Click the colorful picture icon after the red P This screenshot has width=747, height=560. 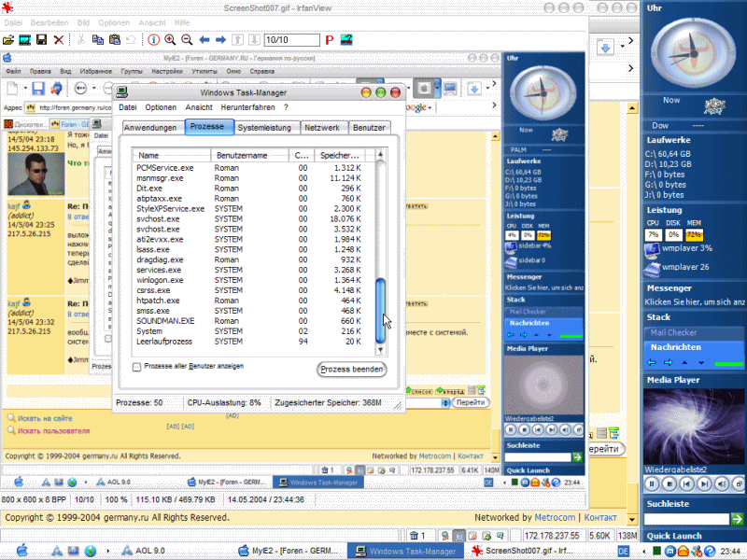pyautogui.click(x=346, y=40)
